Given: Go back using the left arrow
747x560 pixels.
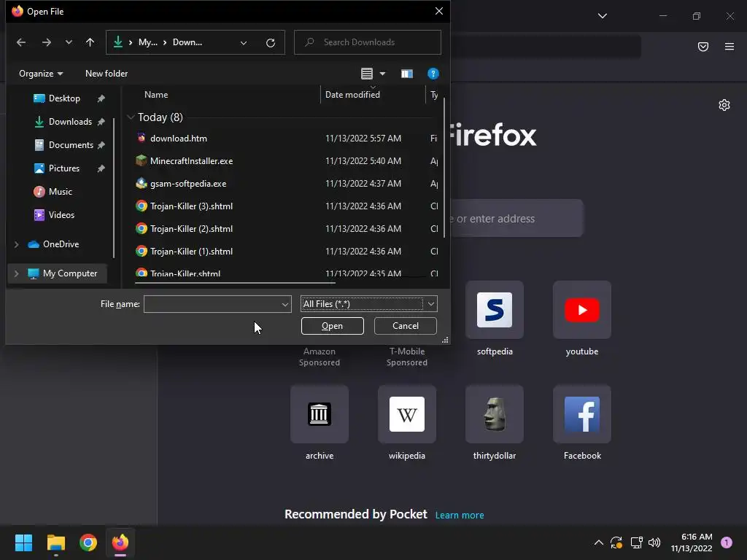Looking at the screenshot, I should (x=21, y=42).
